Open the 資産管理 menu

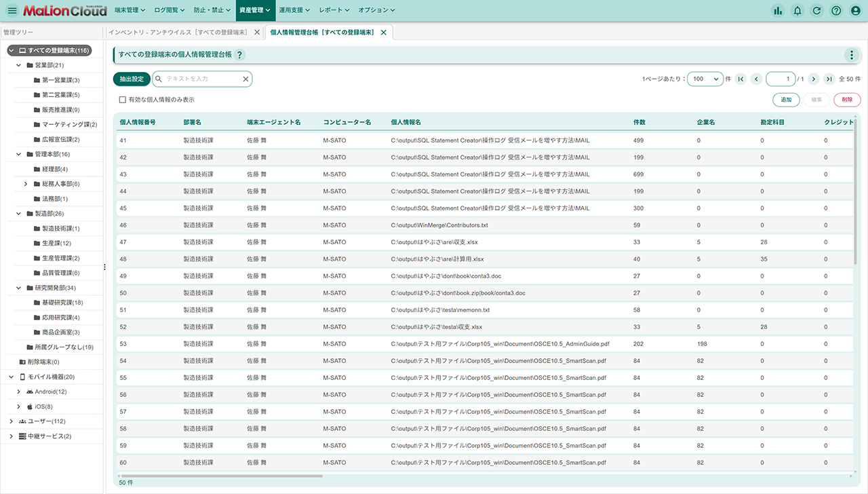pos(255,10)
